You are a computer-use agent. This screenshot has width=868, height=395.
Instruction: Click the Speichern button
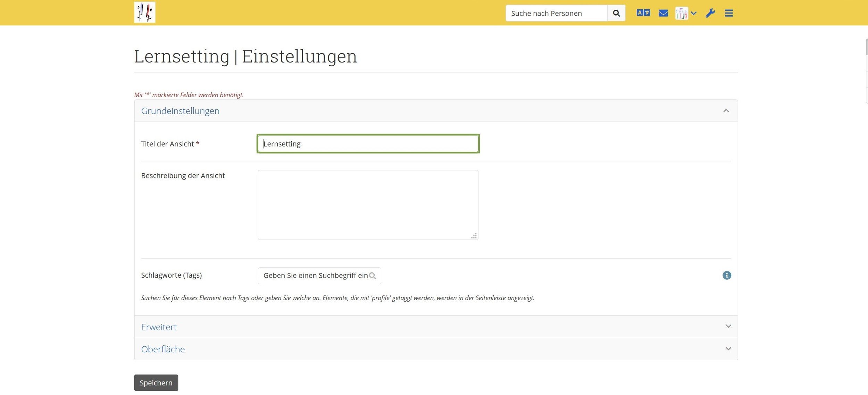[x=156, y=383]
